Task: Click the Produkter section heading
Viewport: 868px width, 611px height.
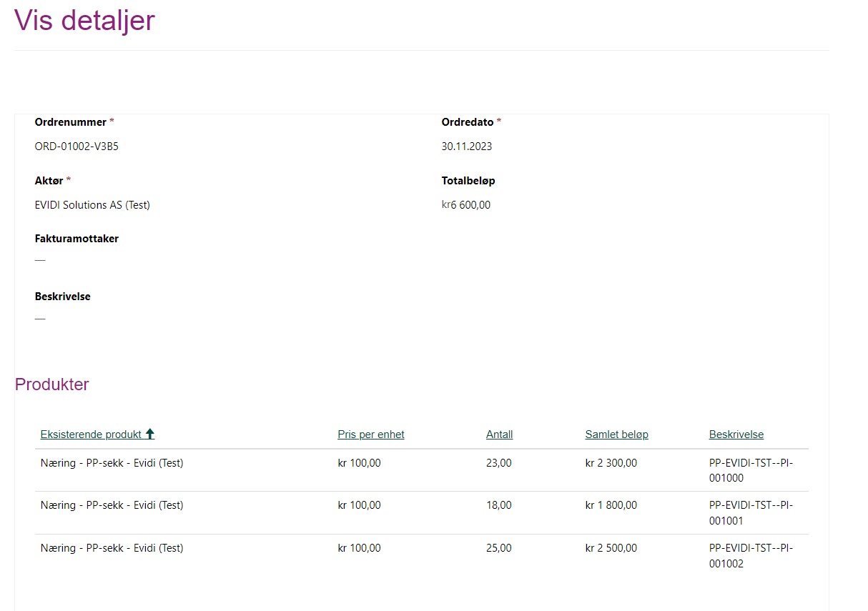Action: point(51,384)
